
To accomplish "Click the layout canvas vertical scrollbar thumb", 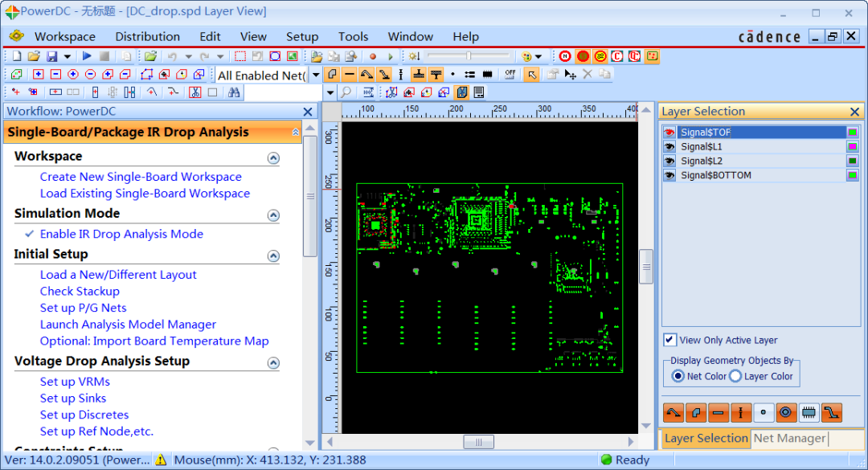I will click(x=646, y=266).
